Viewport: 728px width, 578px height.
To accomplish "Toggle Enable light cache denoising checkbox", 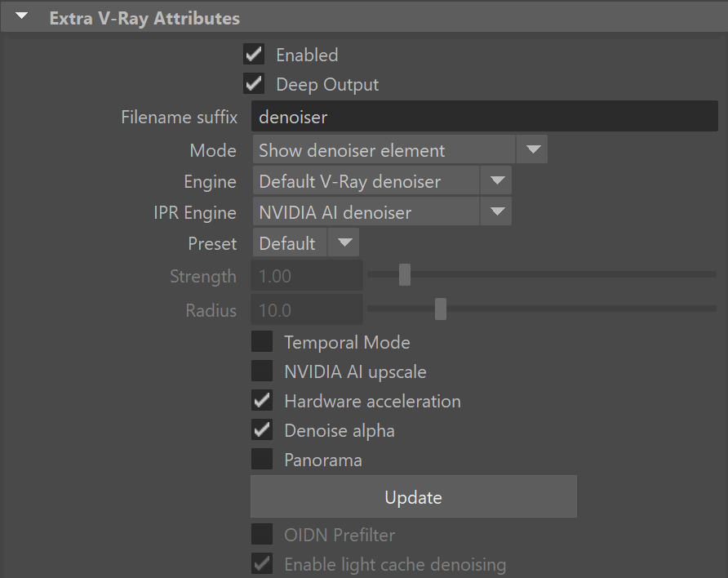I will pyautogui.click(x=262, y=563).
